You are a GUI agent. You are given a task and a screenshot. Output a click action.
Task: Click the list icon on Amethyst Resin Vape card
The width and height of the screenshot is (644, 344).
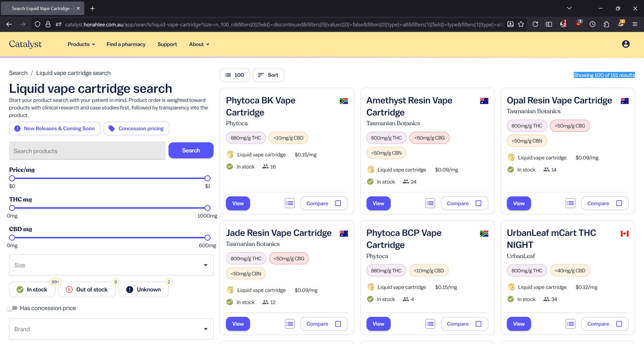[430, 203]
